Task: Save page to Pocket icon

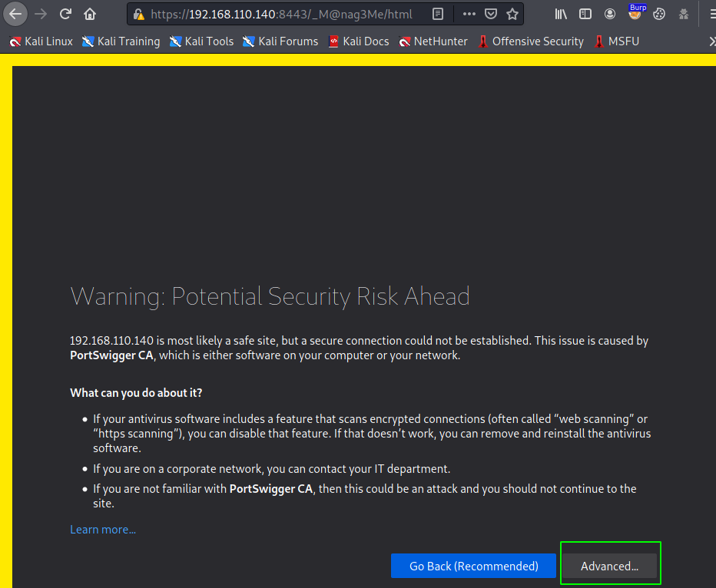Action: [490, 14]
